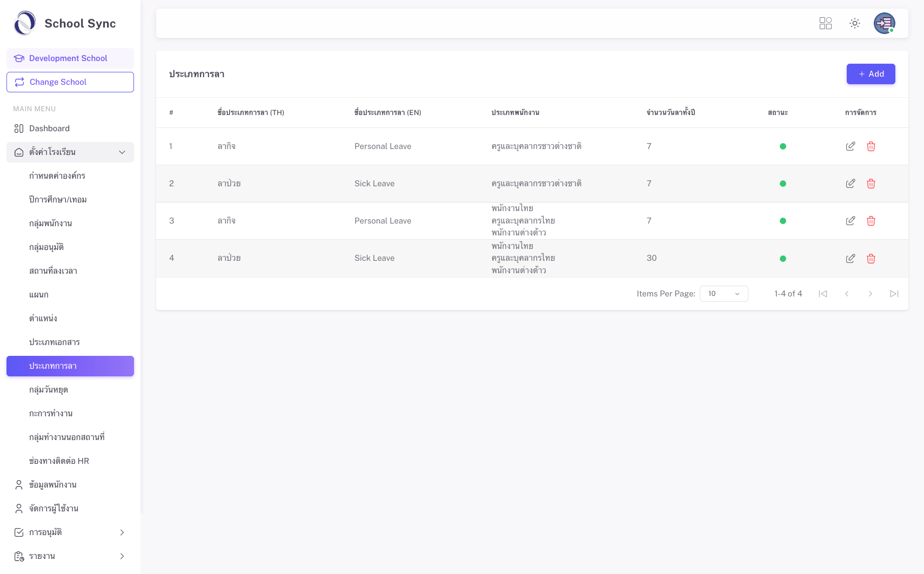Jump to last page of results

pos(894,294)
